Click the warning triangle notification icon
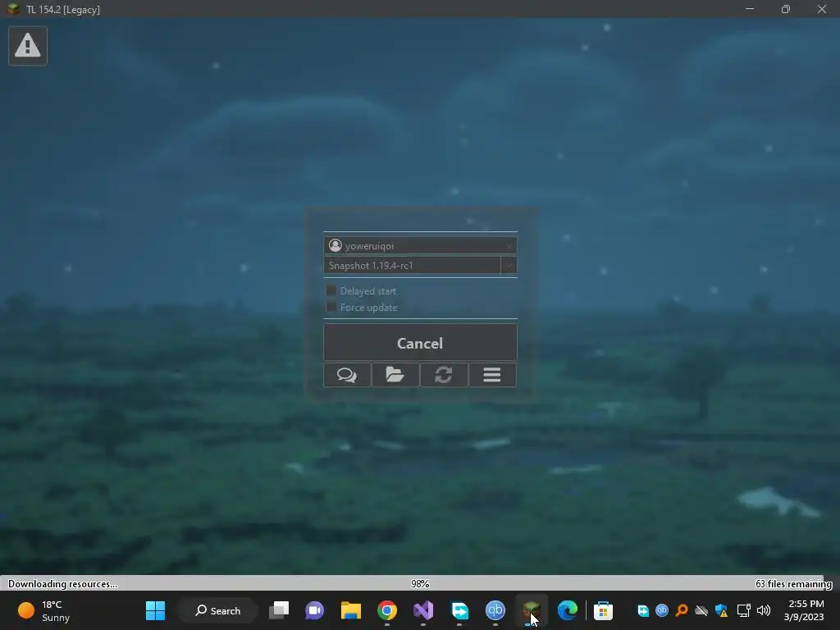Image resolution: width=840 pixels, height=630 pixels. coord(28,46)
